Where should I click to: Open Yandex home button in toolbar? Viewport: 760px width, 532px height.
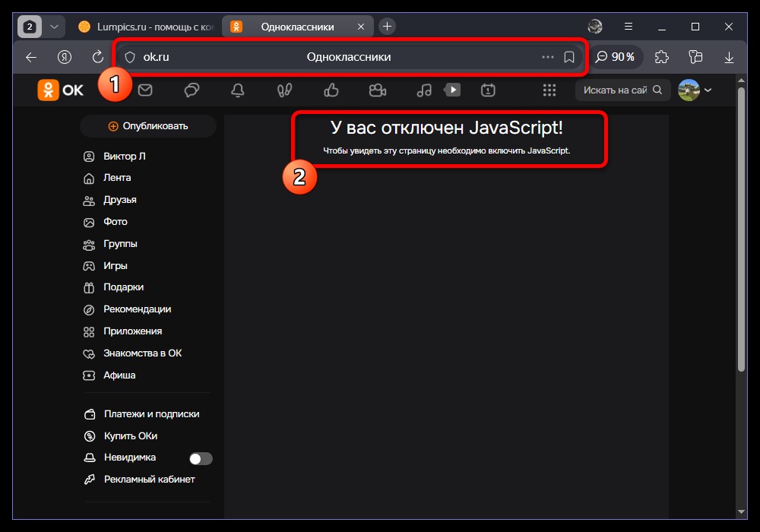(x=65, y=57)
